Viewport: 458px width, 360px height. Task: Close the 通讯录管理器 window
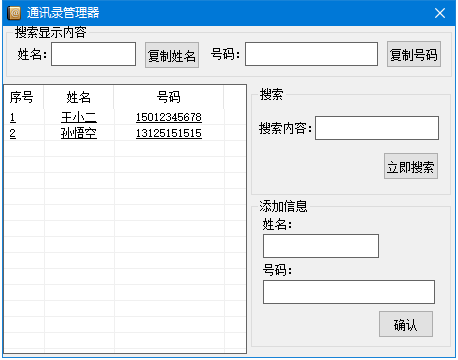tap(440, 13)
